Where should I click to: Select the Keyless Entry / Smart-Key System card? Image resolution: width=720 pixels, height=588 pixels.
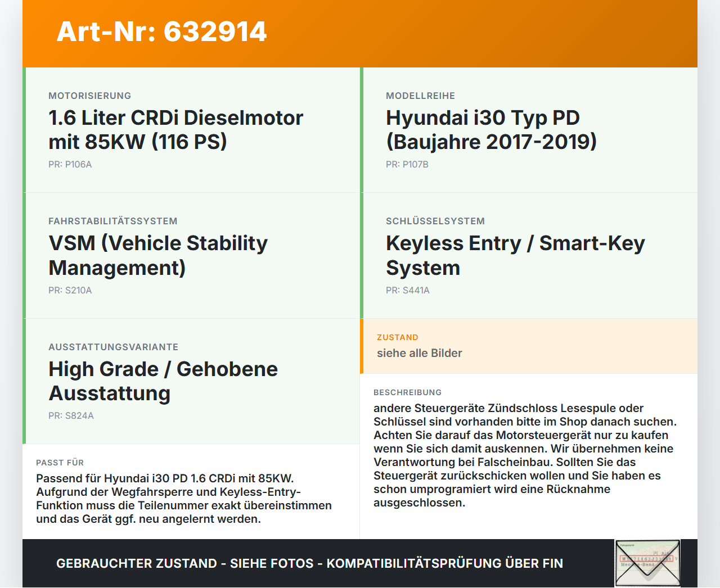tap(529, 256)
